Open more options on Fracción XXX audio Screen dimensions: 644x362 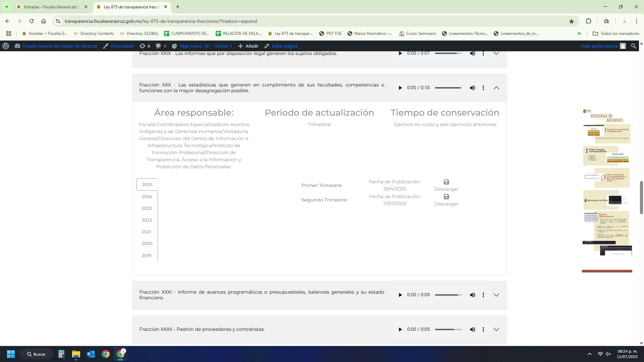[x=483, y=88]
